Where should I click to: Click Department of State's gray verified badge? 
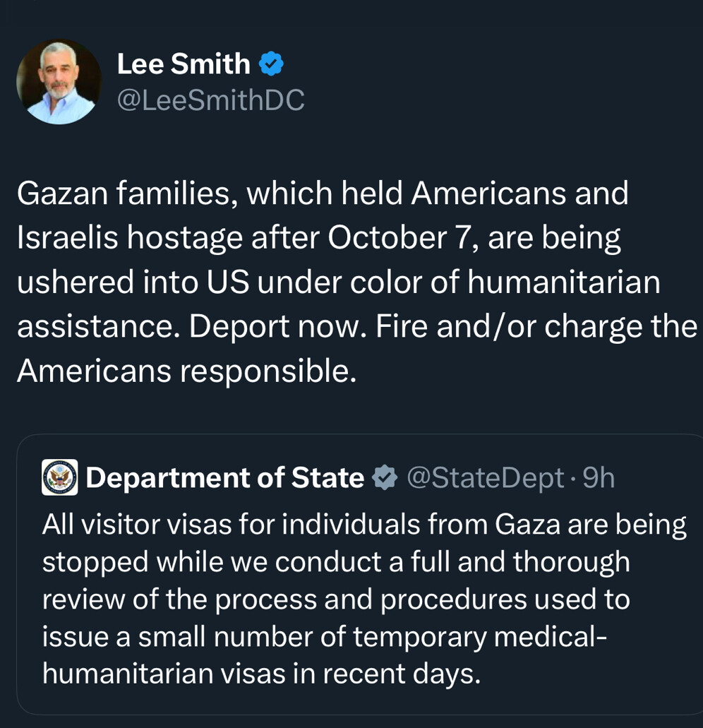385,478
